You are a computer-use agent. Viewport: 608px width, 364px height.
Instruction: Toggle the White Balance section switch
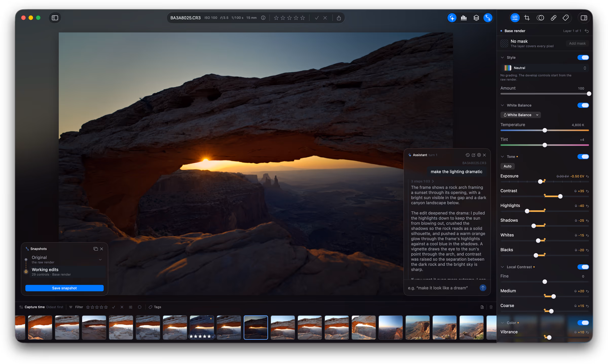point(583,105)
